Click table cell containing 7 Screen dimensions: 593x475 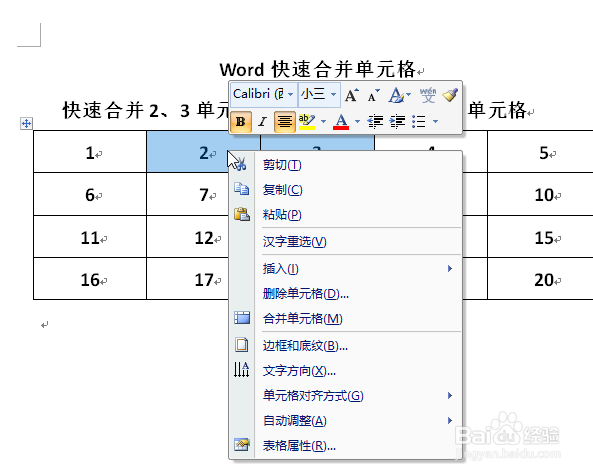187,194
